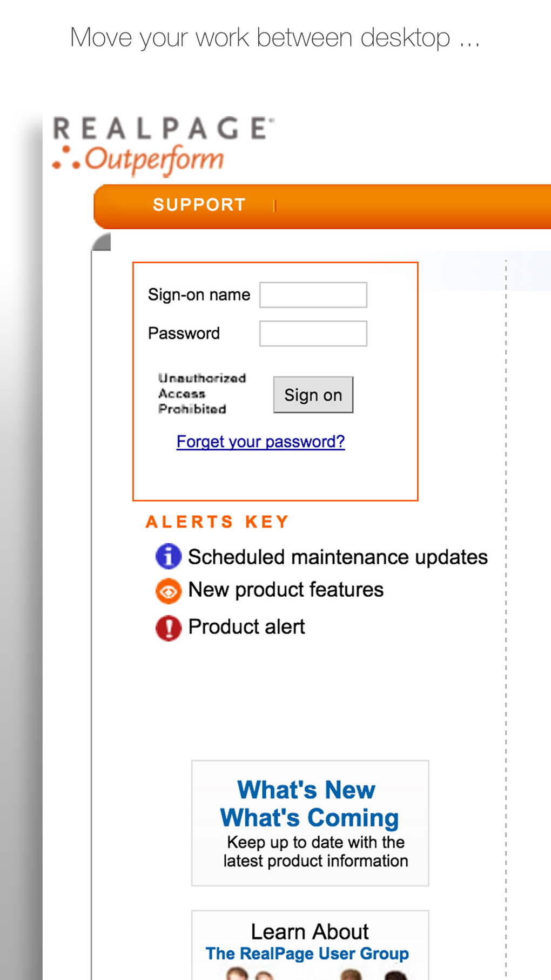Click the orange eye new features icon
The height and width of the screenshot is (980, 551).
(169, 591)
